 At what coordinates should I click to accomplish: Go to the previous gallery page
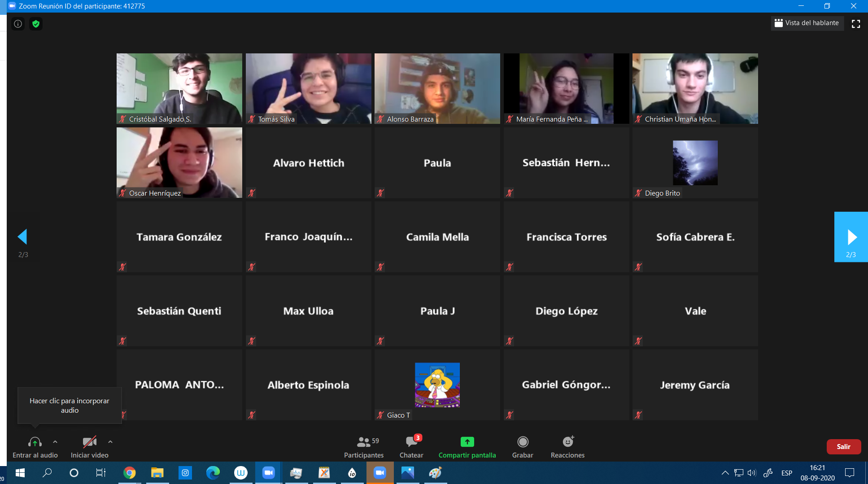(x=22, y=237)
